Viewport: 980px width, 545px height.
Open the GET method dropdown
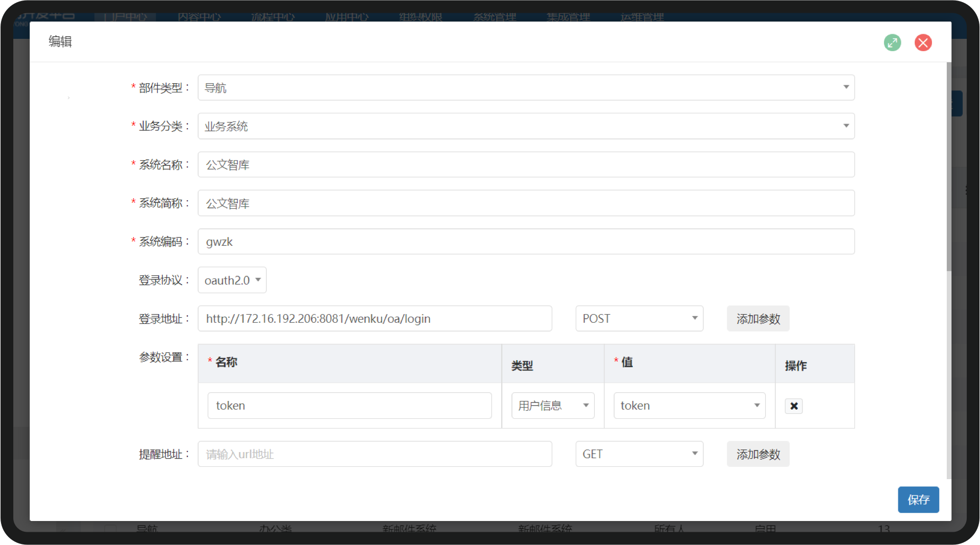coord(640,454)
